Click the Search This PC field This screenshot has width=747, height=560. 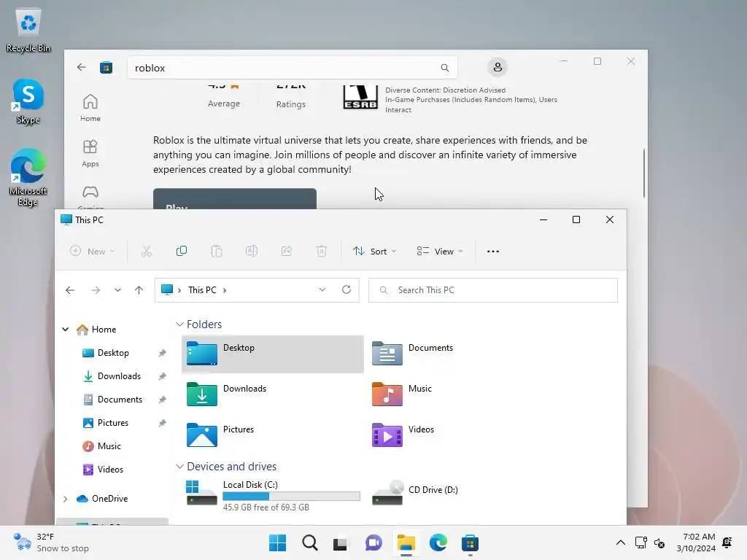493,290
